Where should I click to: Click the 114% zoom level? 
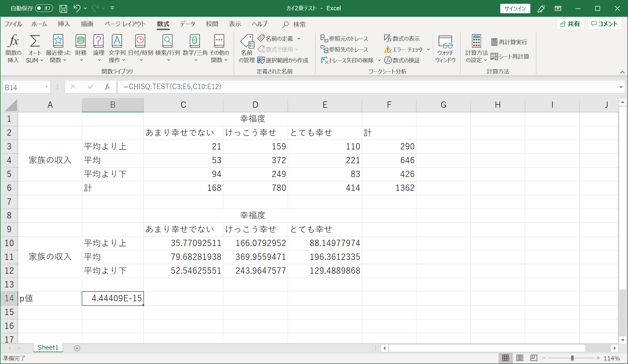pyautogui.click(x=612, y=358)
